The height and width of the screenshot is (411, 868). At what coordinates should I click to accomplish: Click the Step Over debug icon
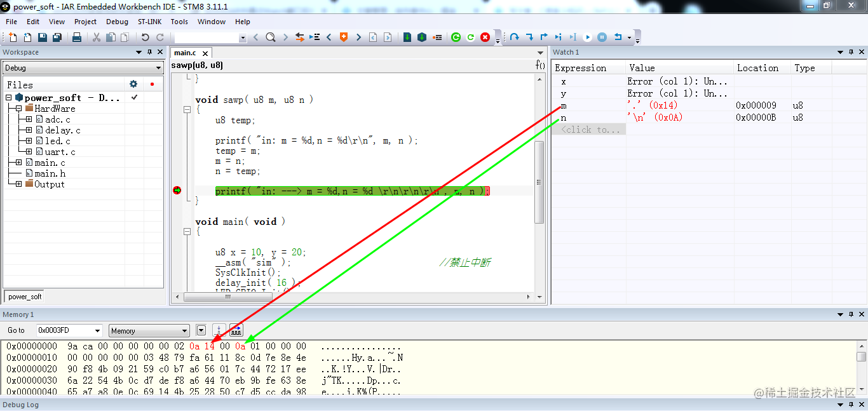pyautogui.click(x=515, y=37)
